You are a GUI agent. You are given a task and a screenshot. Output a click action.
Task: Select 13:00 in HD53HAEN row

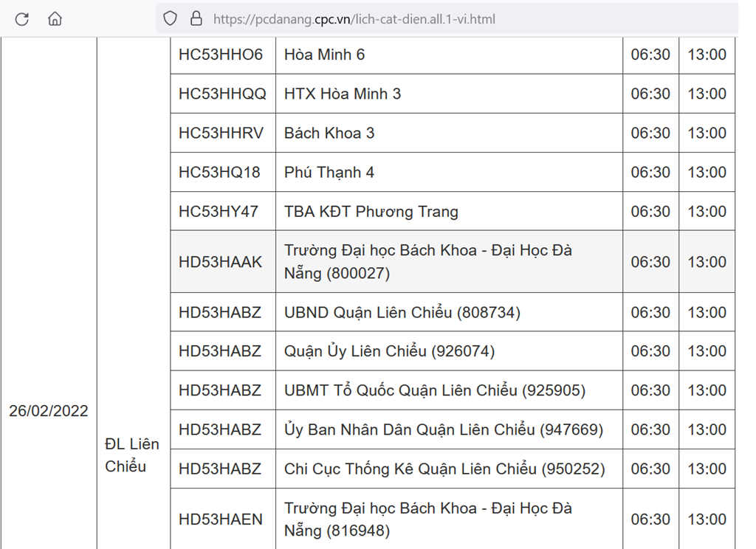pyautogui.click(x=707, y=519)
